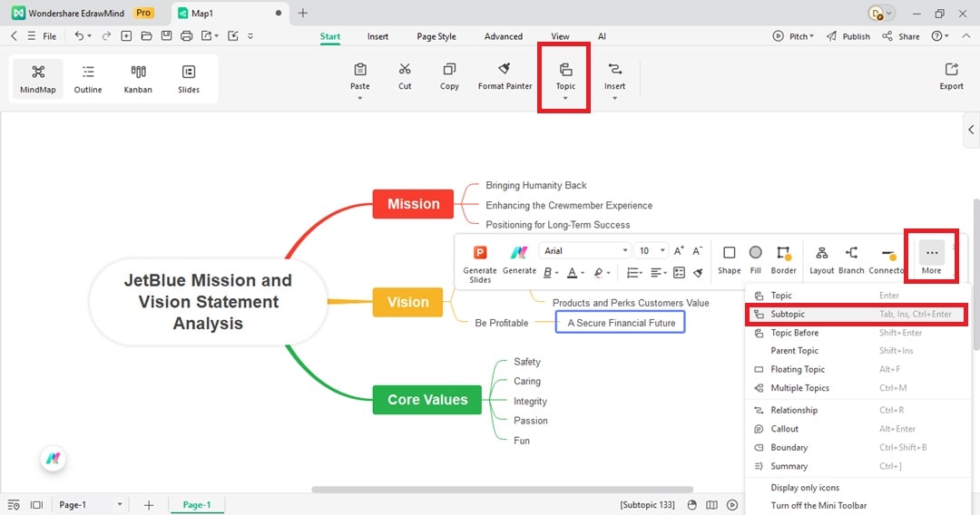Save the document via floppy icon
Viewport: 980px width, 515px height.
click(166, 36)
